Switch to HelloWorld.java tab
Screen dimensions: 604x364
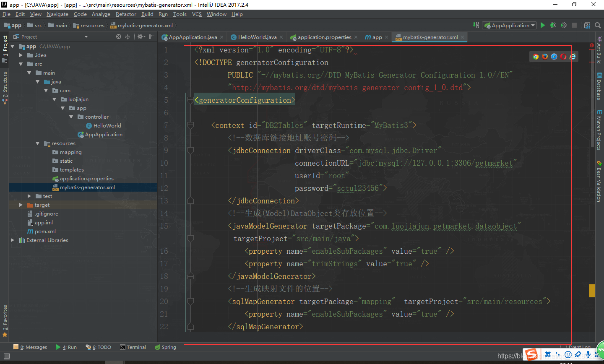click(x=257, y=37)
